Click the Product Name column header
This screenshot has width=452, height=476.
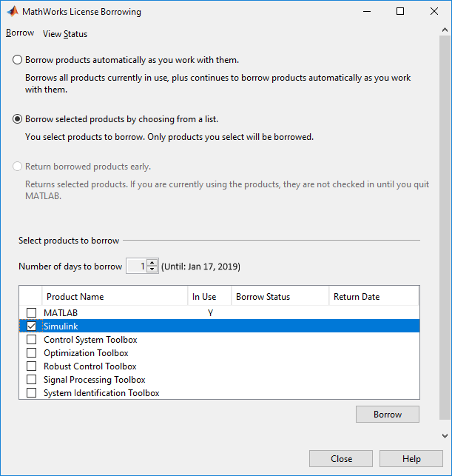75,297
